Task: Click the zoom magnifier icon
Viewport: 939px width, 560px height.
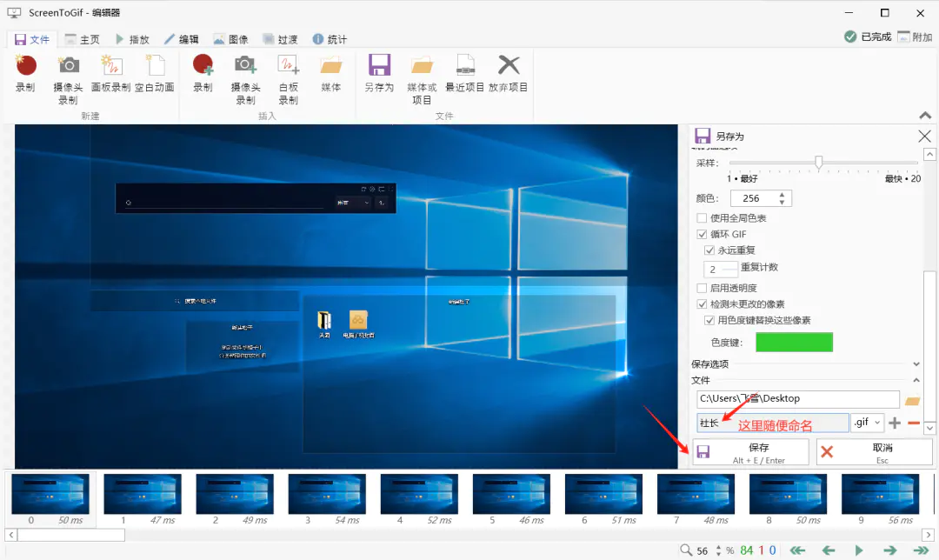Action: 686,550
